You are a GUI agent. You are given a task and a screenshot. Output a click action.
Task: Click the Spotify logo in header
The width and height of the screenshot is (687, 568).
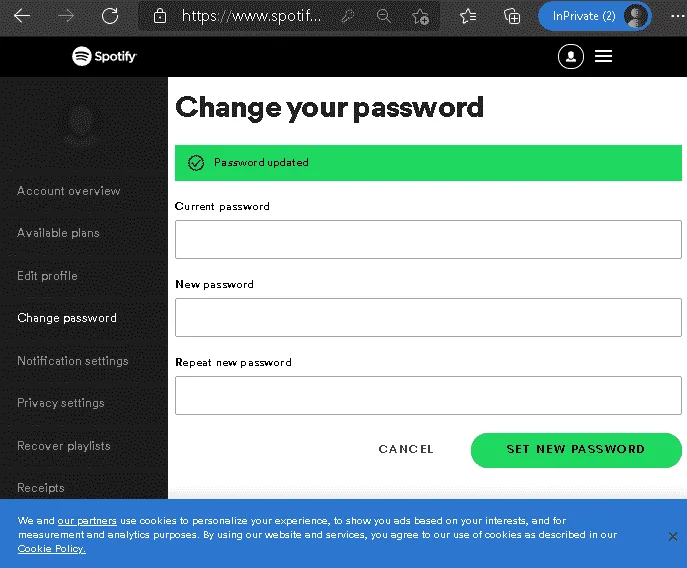104,56
